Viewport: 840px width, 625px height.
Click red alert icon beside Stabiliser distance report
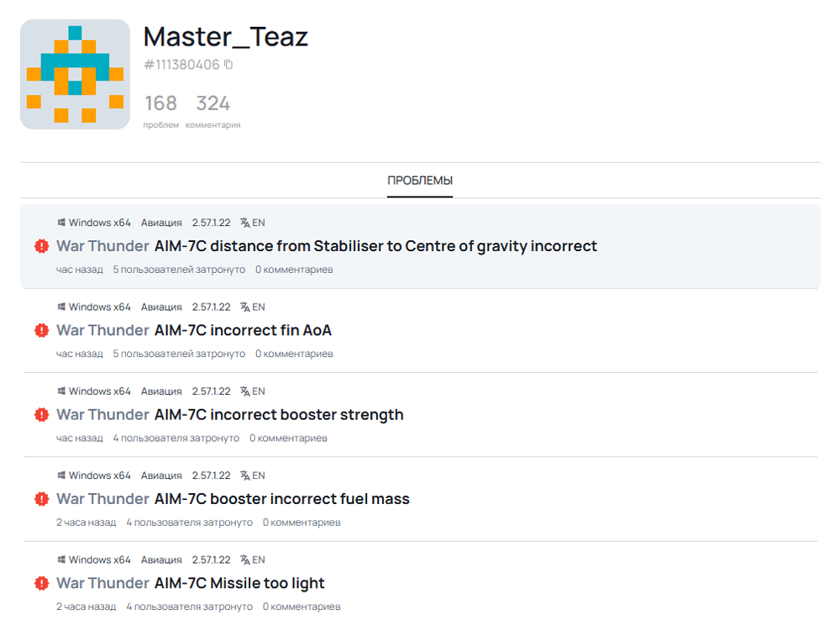click(41, 246)
